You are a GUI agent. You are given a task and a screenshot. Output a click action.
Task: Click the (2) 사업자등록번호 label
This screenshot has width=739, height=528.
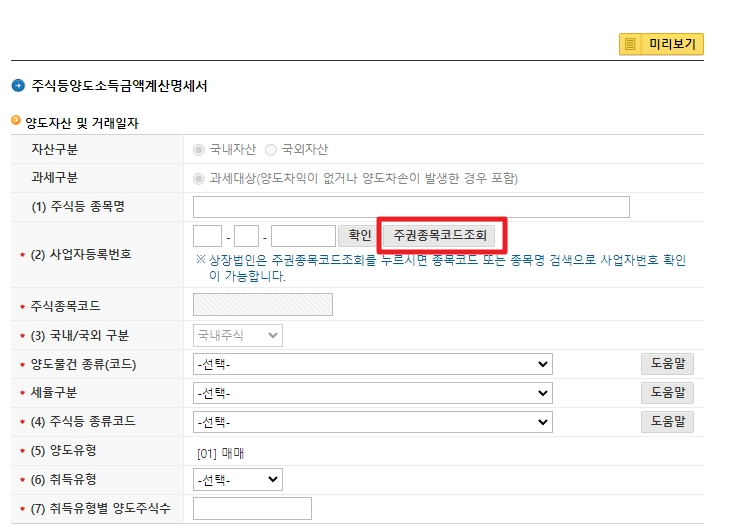click(81, 255)
